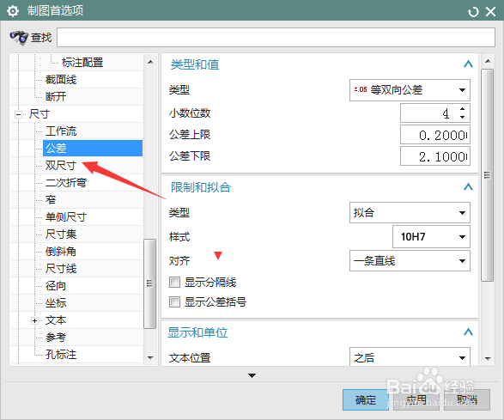Select 截面线 in the tree

point(61,79)
